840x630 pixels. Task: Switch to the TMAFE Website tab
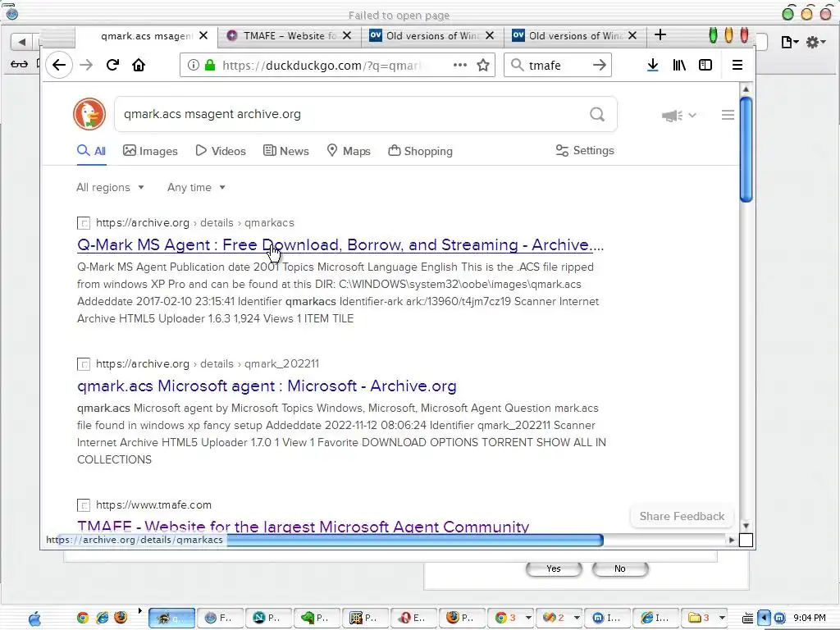pyautogui.click(x=290, y=36)
